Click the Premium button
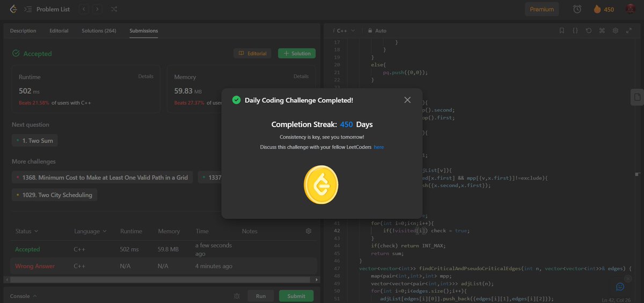This screenshot has height=303, width=644. 542,9
